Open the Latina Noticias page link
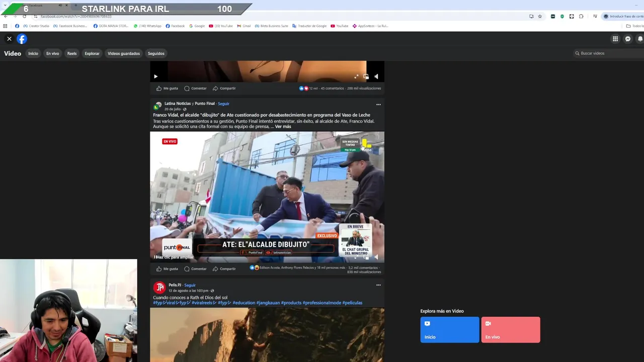Image resolution: width=644 pixels, height=362 pixels. (178, 104)
